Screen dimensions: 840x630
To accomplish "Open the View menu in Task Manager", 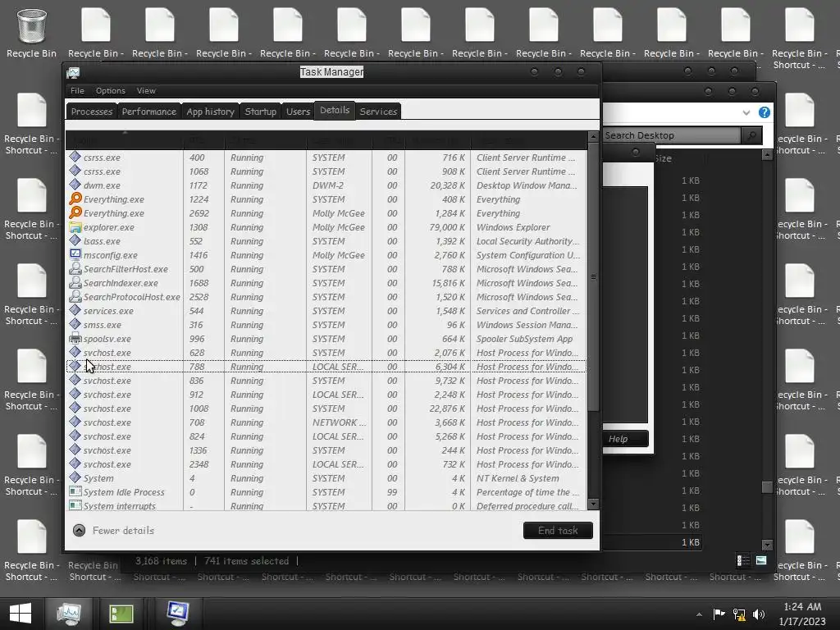I will 146,90.
